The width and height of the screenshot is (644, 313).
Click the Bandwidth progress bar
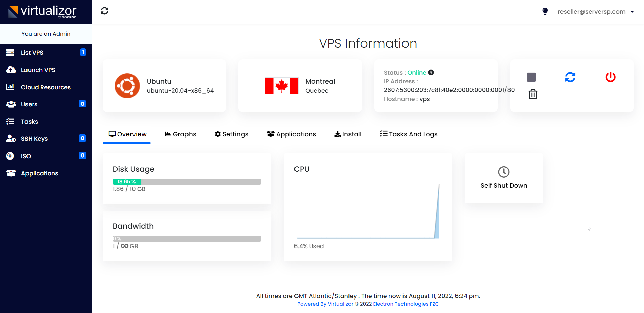187,239
